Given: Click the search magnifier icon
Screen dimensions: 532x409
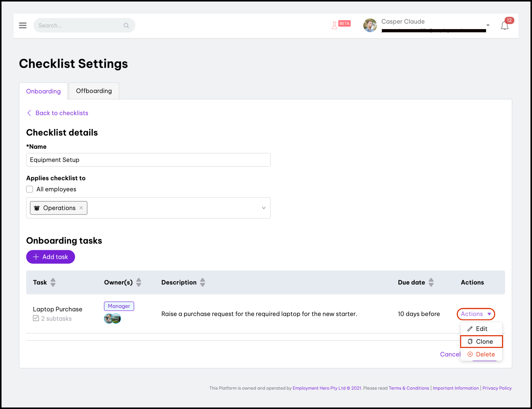Looking at the screenshot, I should click(126, 25).
